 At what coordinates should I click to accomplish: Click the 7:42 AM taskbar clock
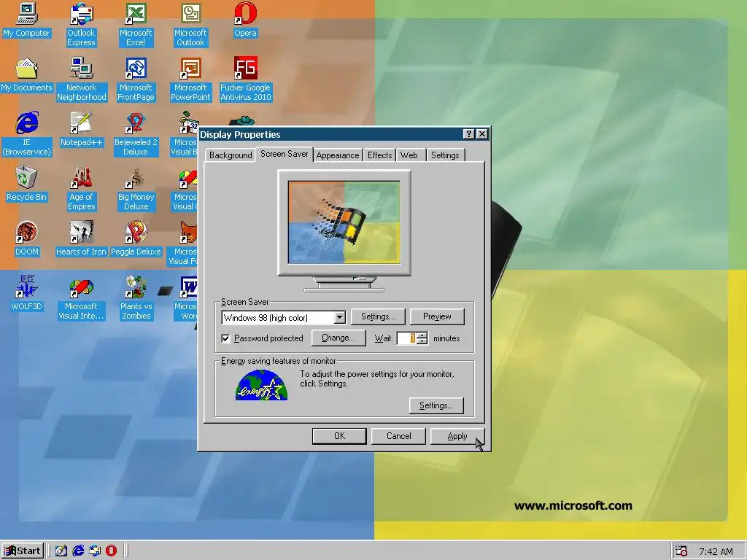tap(716, 551)
